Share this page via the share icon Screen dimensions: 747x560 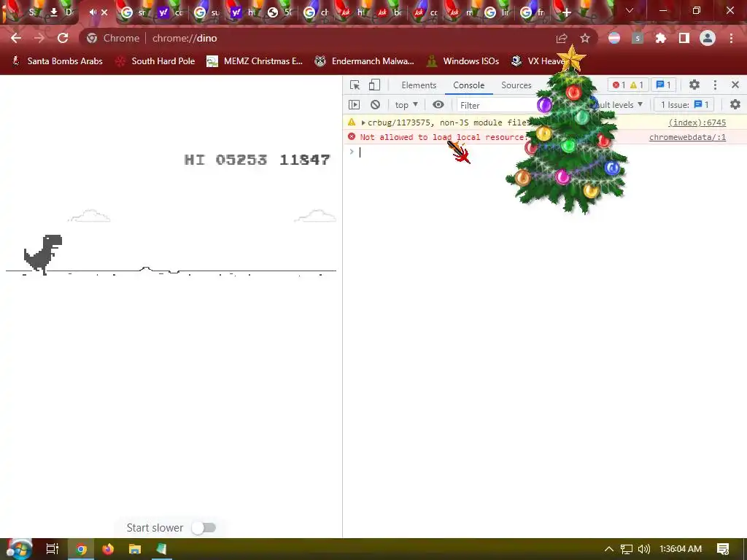click(x=562, y=38)
